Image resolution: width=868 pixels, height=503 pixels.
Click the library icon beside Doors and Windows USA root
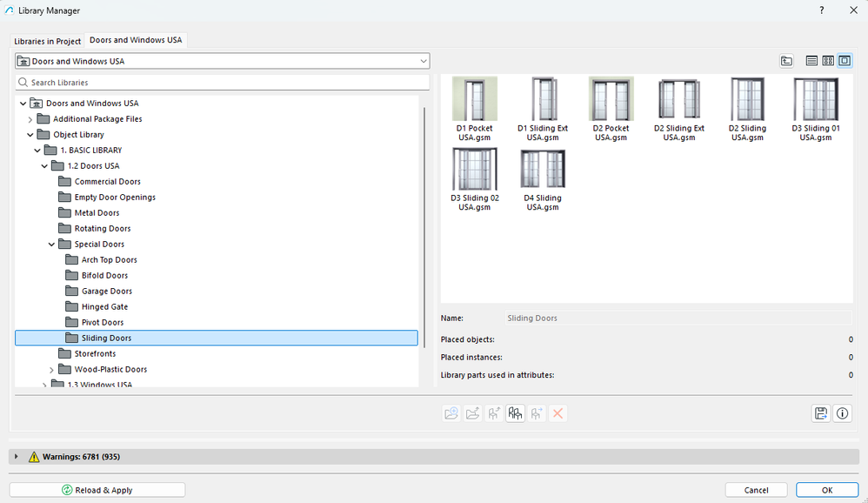point(36,103)
